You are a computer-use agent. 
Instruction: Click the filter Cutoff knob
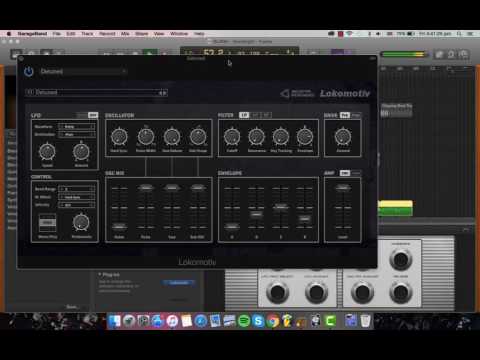232,137
